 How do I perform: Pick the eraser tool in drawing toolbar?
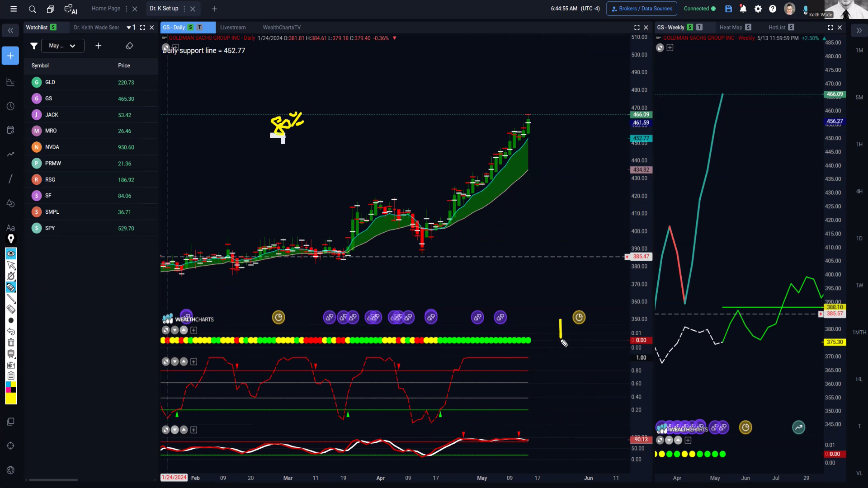11,310
